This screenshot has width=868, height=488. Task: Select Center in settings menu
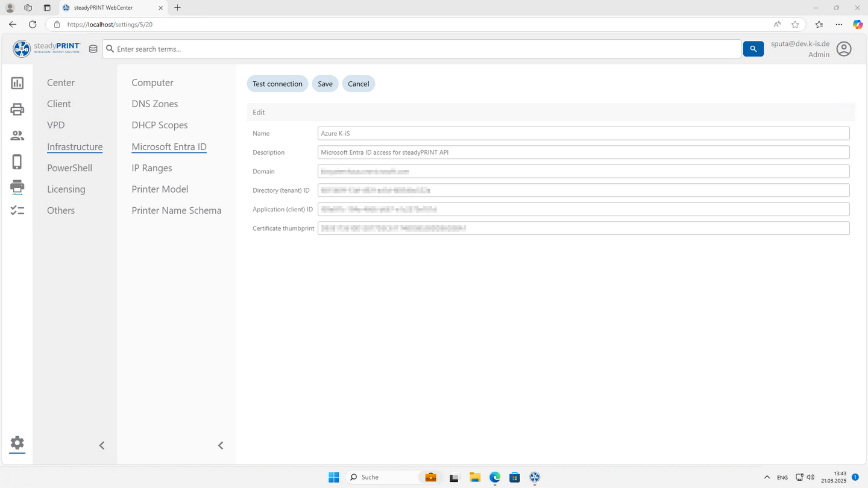(61, 83)
